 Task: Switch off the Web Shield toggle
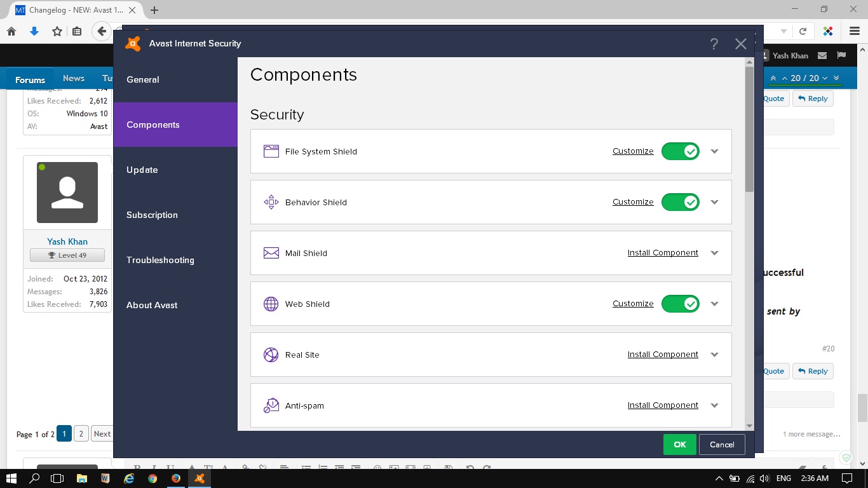coord(681,304)
